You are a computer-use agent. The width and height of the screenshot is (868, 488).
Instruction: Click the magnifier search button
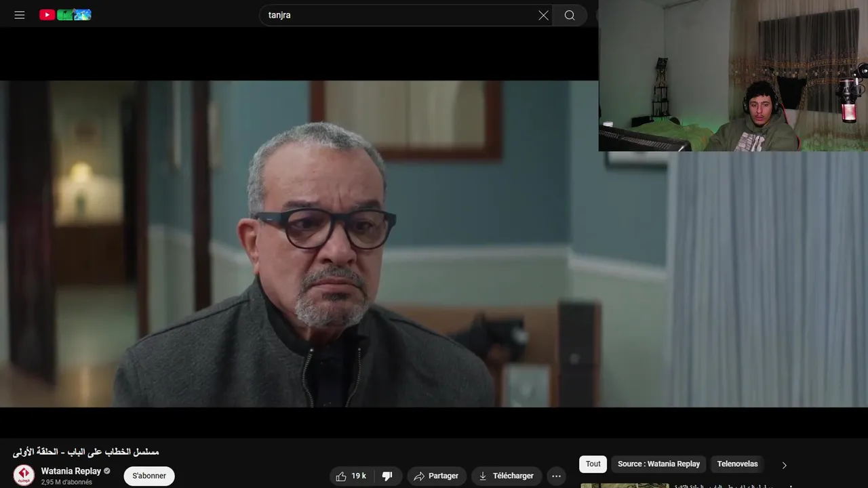(570, 15)
